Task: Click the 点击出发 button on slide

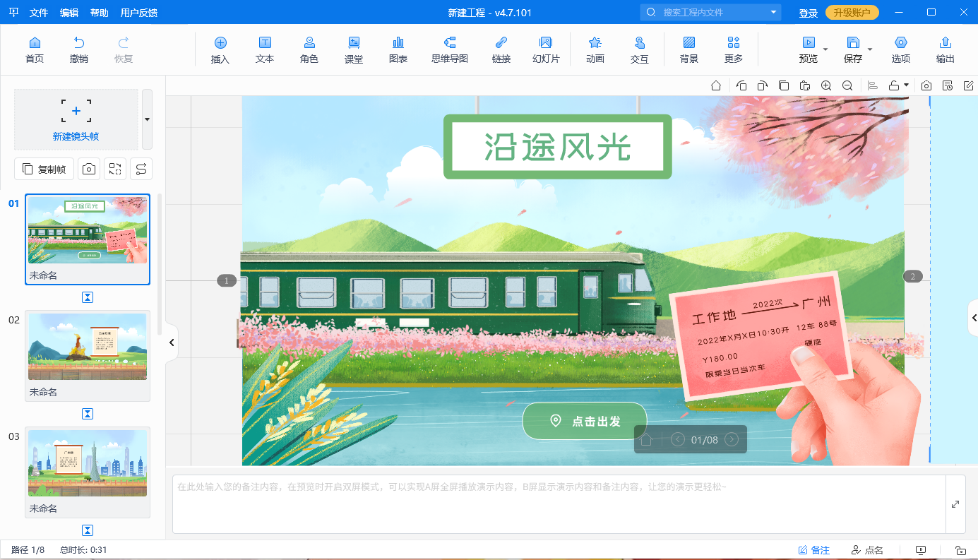Action: [x=585, y=421]
